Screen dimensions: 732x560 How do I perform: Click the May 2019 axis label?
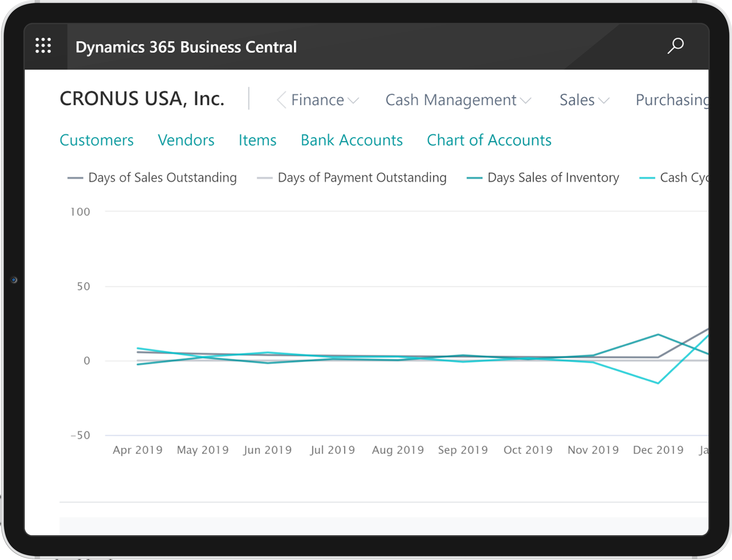203,450
